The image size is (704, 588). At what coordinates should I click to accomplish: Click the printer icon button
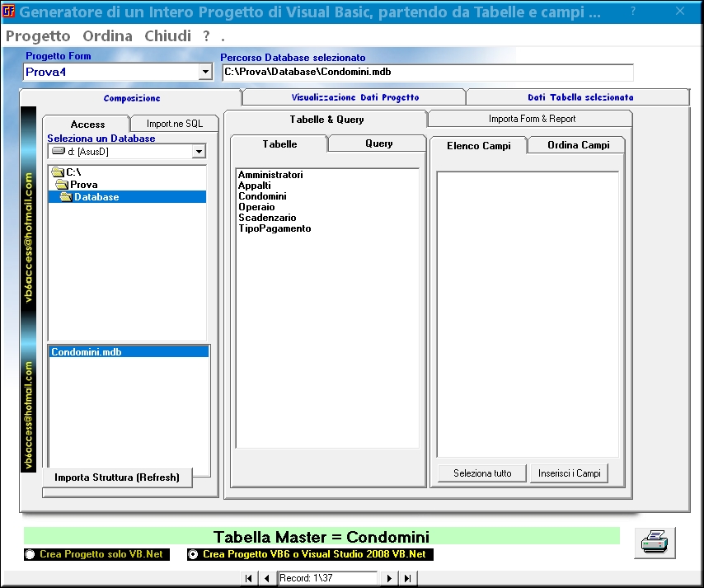[655, 543]
